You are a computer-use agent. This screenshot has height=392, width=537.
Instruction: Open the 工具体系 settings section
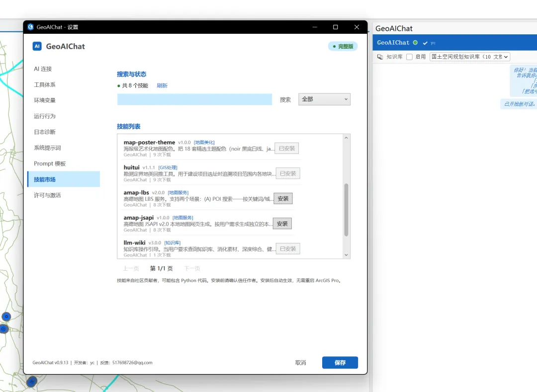(x=45, y=84)
